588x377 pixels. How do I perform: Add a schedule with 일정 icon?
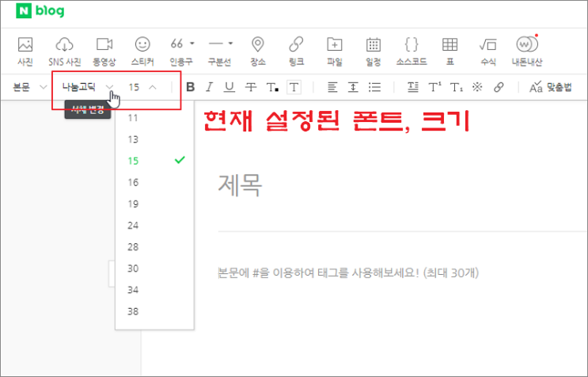[x=373, y=51]
